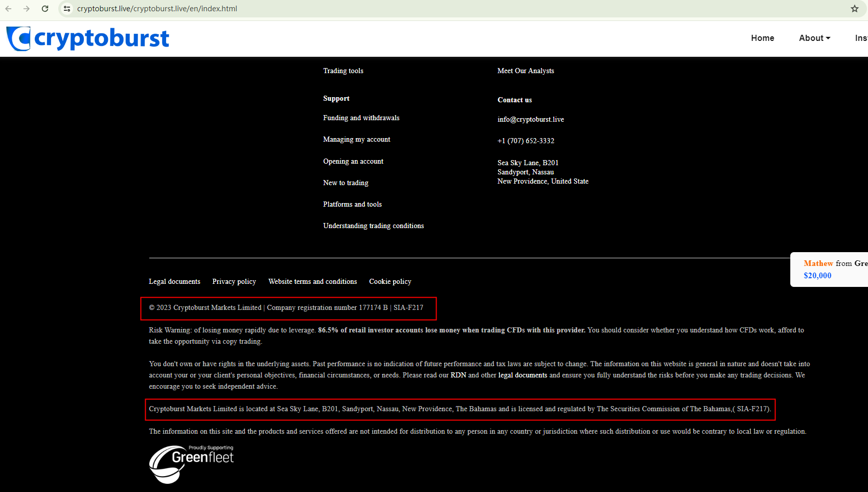Click the Mathew $20,000 notification popup
This screenshot has height=492, width=868.
click(829, 270)
